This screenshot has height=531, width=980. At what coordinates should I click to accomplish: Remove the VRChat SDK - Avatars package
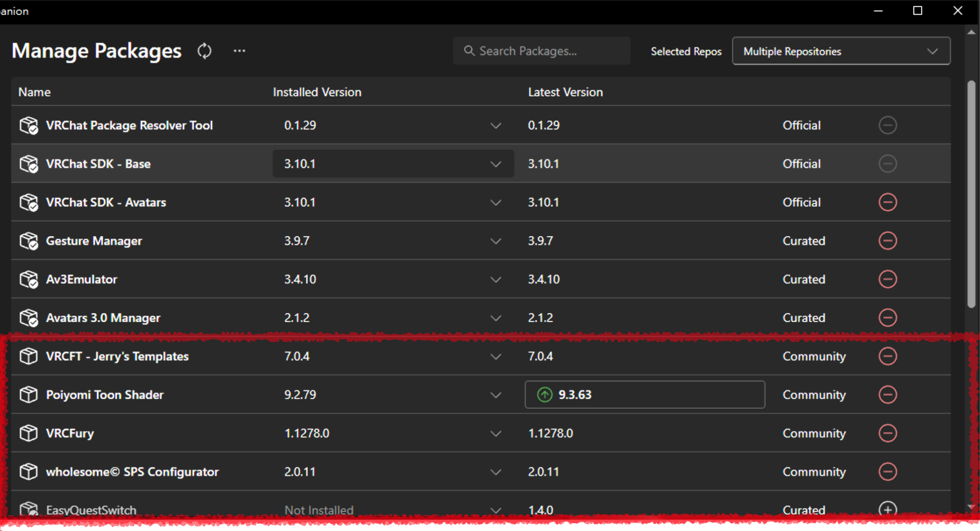click(887, 202)
